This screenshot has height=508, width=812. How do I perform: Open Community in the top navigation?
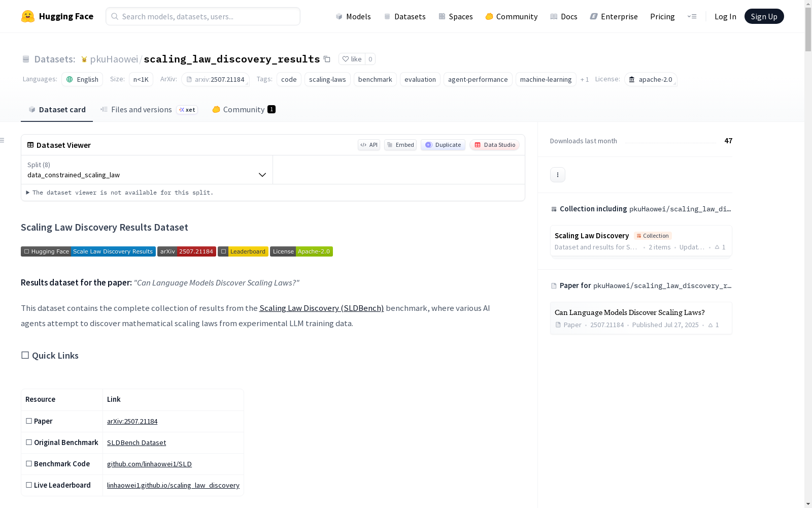pos(512,16)
